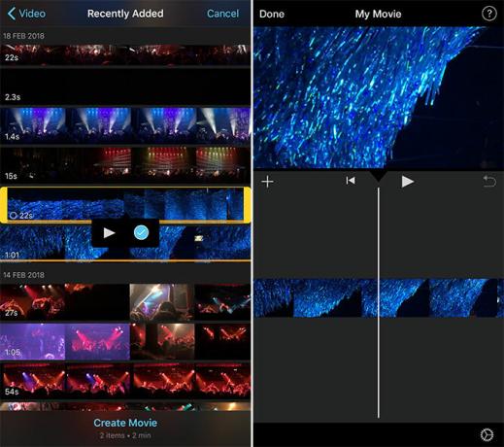Go back to Video list
504x447 pixels.
coord(26,14)
